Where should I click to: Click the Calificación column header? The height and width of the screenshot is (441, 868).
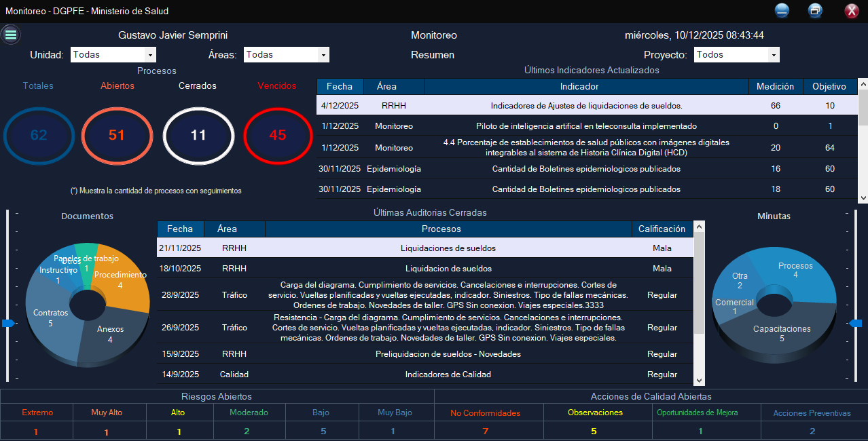pos(662,229)
